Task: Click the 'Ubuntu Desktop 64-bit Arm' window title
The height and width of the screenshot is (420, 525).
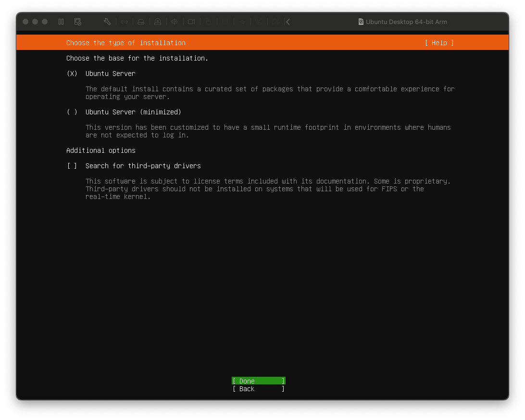Action: [406, 22]
